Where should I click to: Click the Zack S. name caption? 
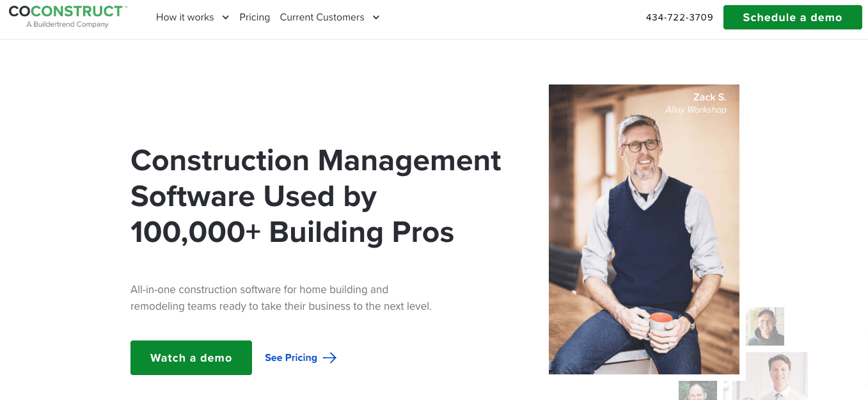[710, 97]
